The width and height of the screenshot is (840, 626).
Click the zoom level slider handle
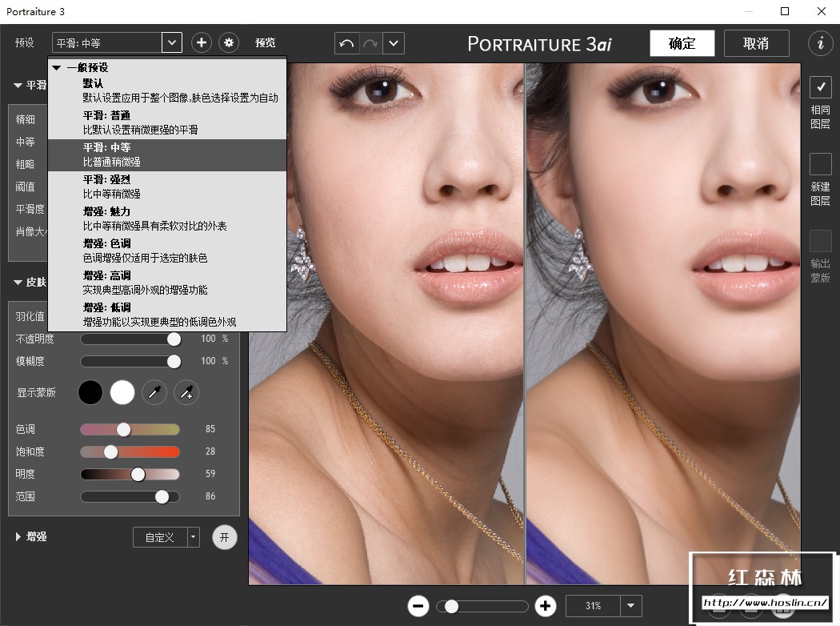(452, 606)
